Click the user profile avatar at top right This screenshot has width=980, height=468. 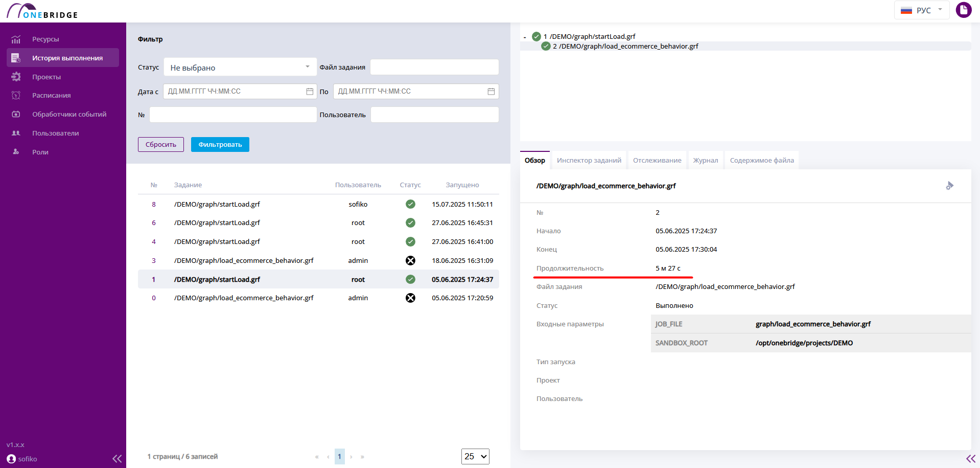pyautogui.click(x=964, y=10)
